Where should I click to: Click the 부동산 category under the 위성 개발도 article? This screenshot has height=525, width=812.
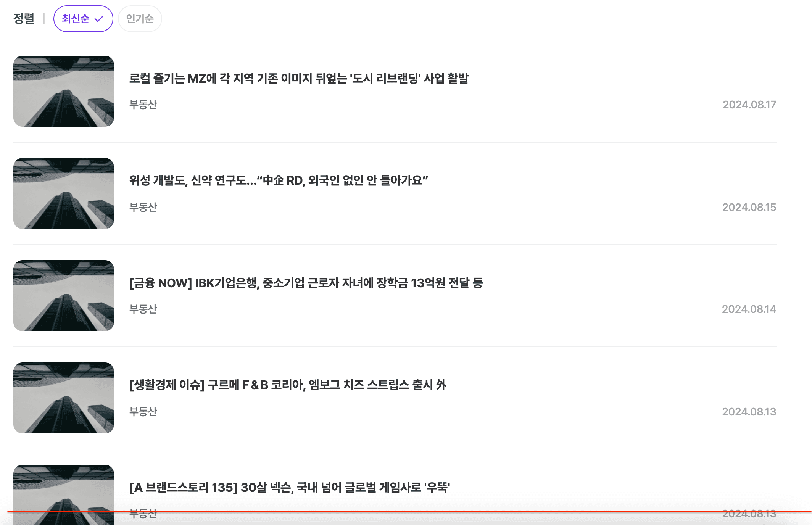143,207
